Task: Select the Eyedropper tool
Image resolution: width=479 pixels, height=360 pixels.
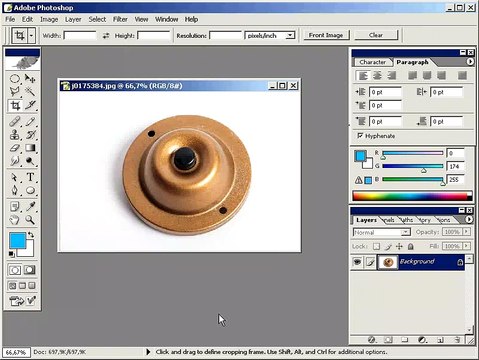Action: pos(30,206)
